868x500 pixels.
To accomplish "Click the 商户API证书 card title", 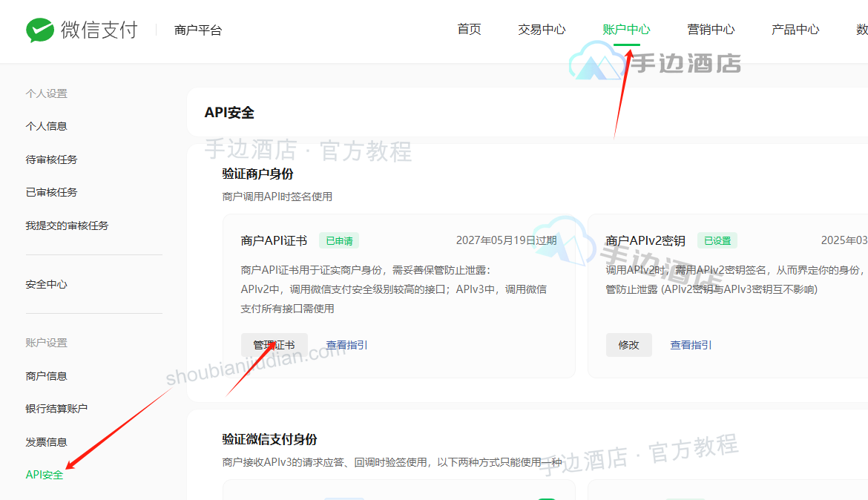I will [x=274, y=241].
